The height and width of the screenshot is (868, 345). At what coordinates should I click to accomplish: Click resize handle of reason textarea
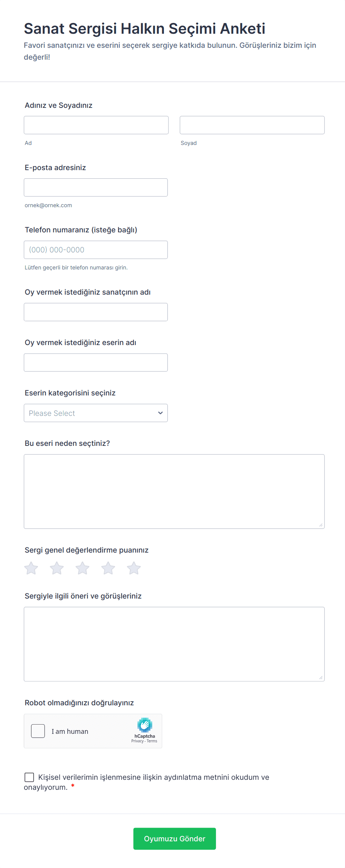321,525
